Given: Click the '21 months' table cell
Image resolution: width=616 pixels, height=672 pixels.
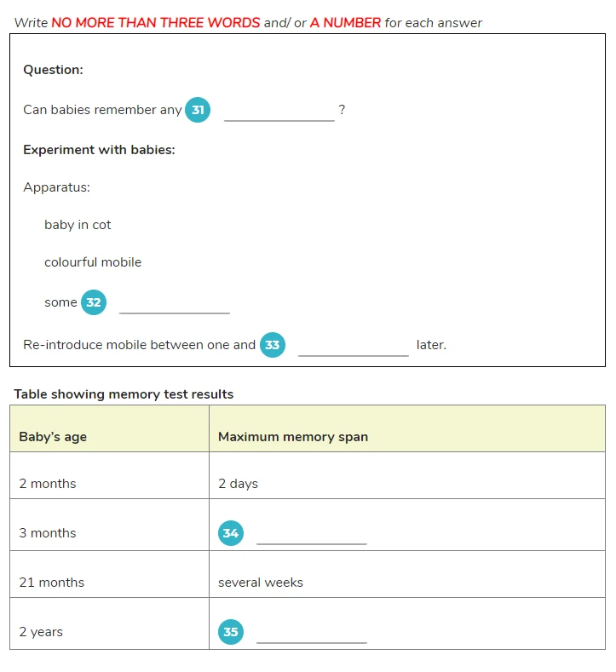Looking at the screenshot, I should point(109,574).
